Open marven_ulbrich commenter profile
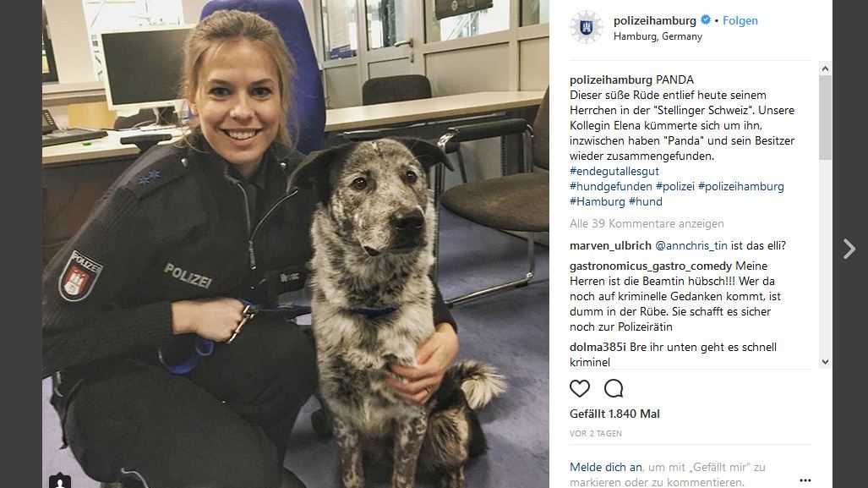The height and width of the screenshot is (488, 868). [x=610, y=245]
